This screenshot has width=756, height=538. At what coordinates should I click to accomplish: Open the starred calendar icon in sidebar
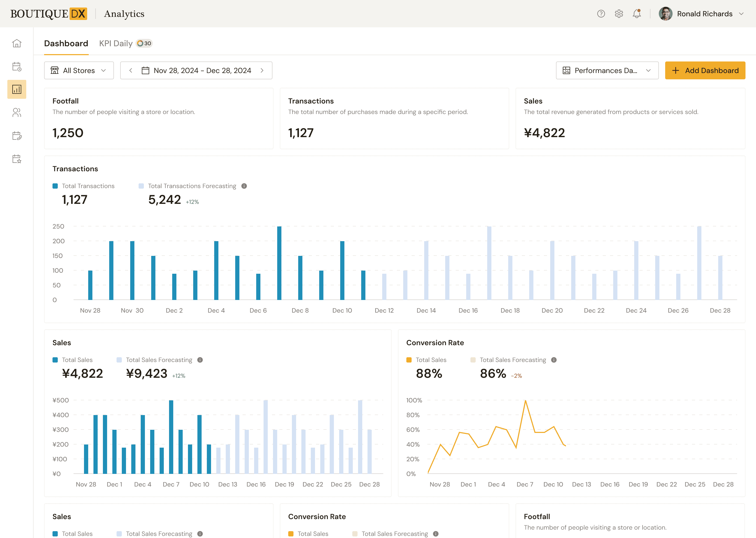pos(17,159)
